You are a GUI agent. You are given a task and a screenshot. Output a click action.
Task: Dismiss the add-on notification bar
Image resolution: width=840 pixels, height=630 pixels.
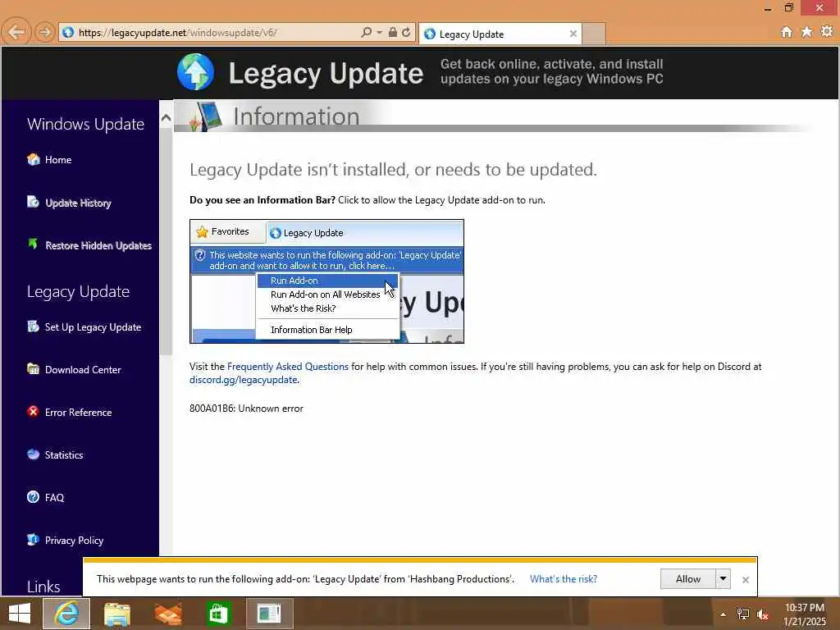(745, 580)
